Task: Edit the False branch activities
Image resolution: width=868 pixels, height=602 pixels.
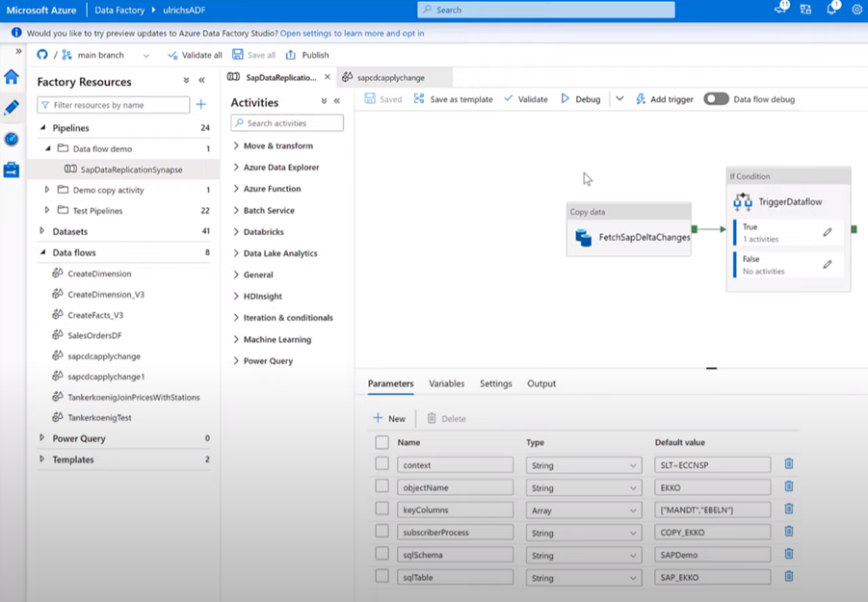Action: 827,265
